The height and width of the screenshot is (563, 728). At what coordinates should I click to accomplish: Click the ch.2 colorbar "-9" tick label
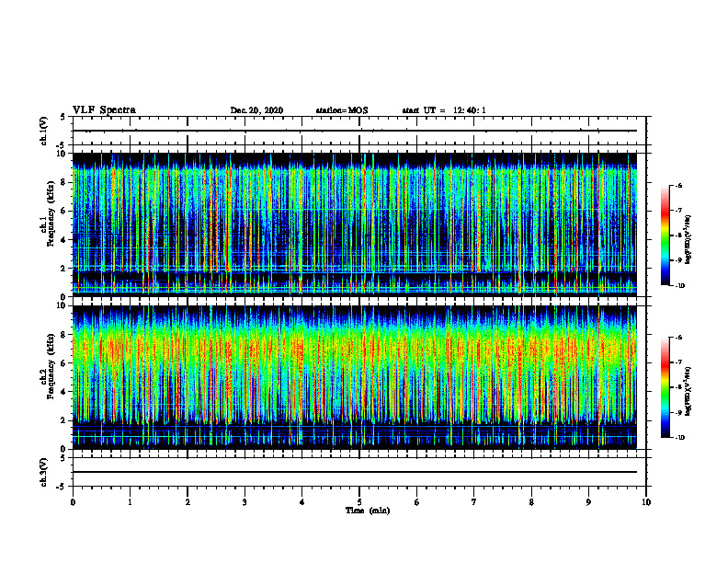tap(678, 412)
